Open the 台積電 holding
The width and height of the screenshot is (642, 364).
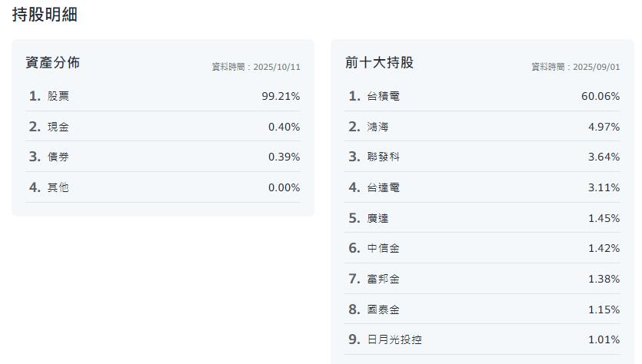pyautogui.click(x=383, y=96)
